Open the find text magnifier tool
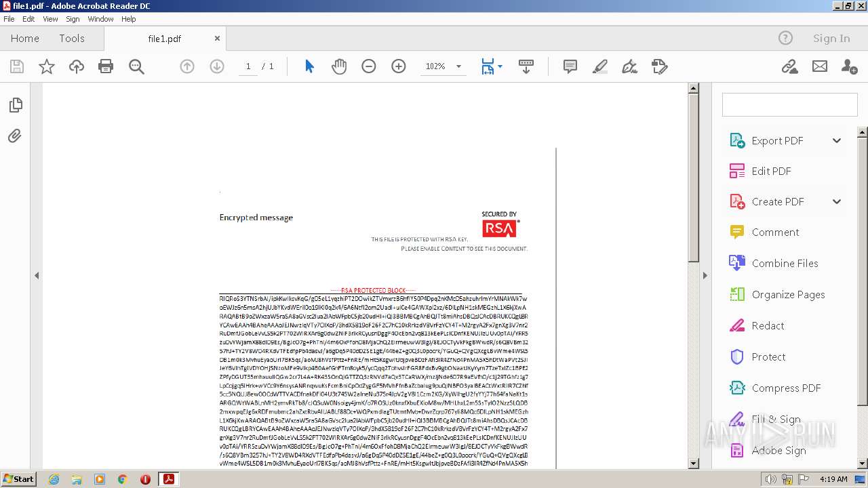This screenshot has height=488, width=868. tap(136, 66)
